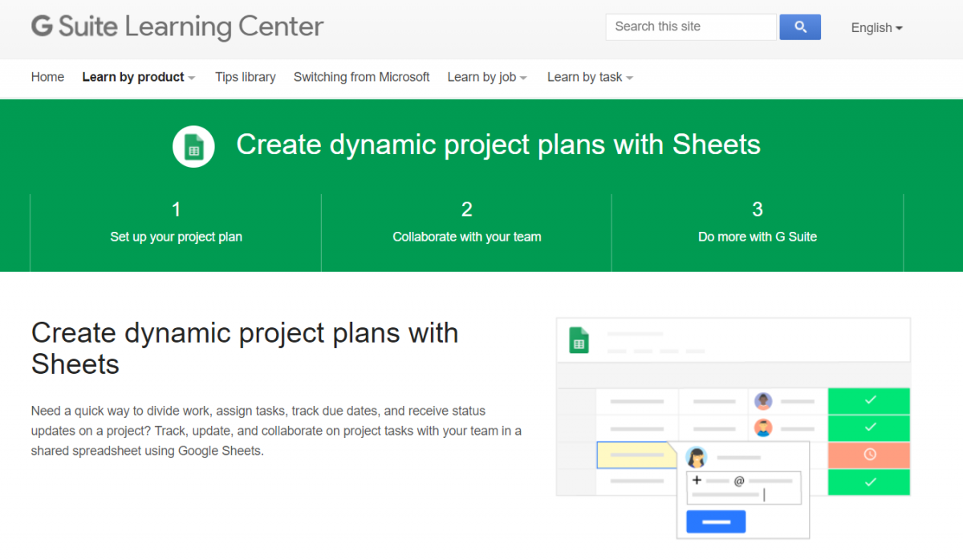Viewport: 963px width, 560px height.
Task: Click the Sheets icon in the green banner
Action: 193,146
